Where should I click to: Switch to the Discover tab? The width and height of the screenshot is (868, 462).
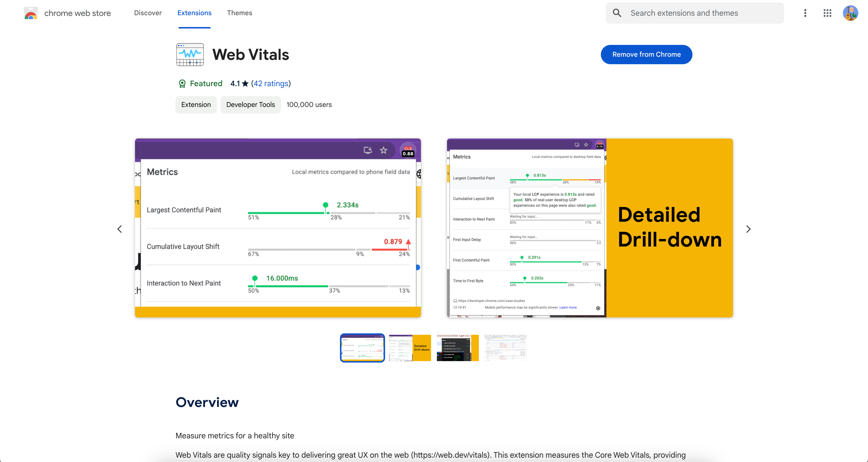click(x=148, y=13)
